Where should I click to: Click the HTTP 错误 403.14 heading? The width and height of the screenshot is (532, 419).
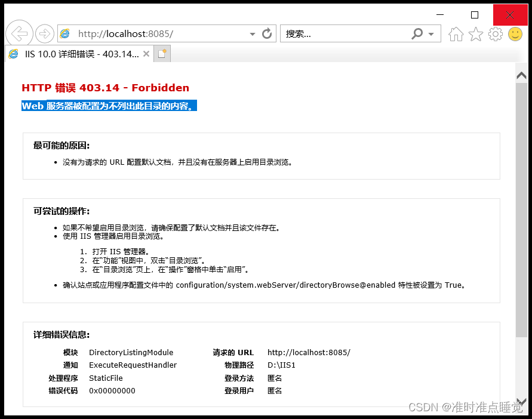pos(105,88)
